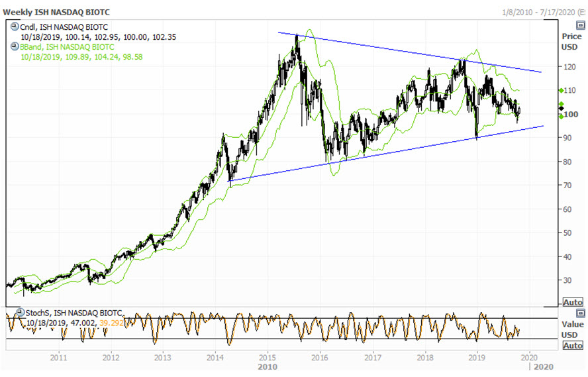Click the clock icon beside BBand legend

coord(15,46)
